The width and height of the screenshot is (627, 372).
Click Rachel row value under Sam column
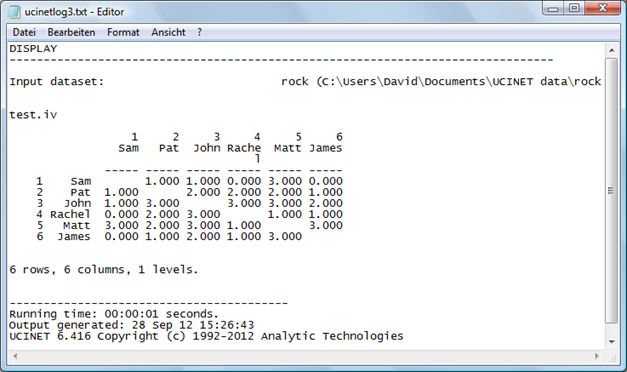pyautogui.click(x=122, y=215)
